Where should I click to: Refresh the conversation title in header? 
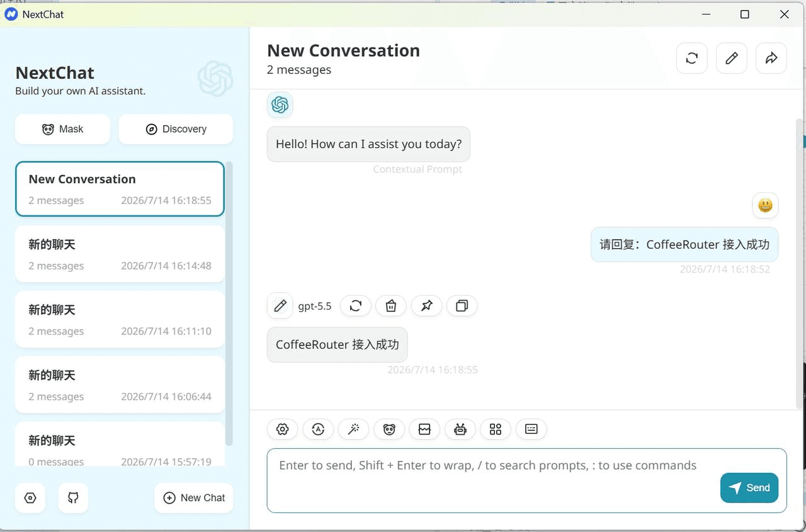pos(691,59)
